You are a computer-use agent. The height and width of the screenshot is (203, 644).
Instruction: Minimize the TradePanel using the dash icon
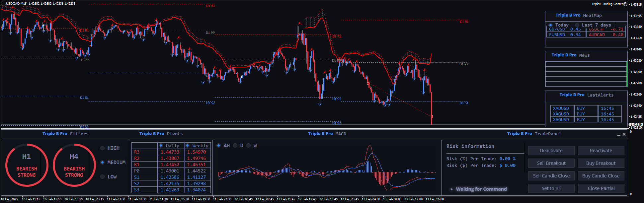click(x=619, y=135)
